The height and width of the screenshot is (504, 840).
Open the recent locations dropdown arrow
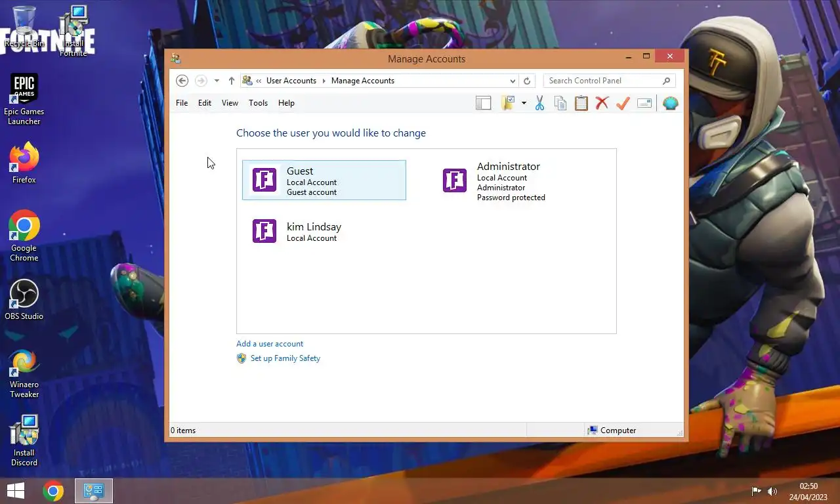coord(217,81)
